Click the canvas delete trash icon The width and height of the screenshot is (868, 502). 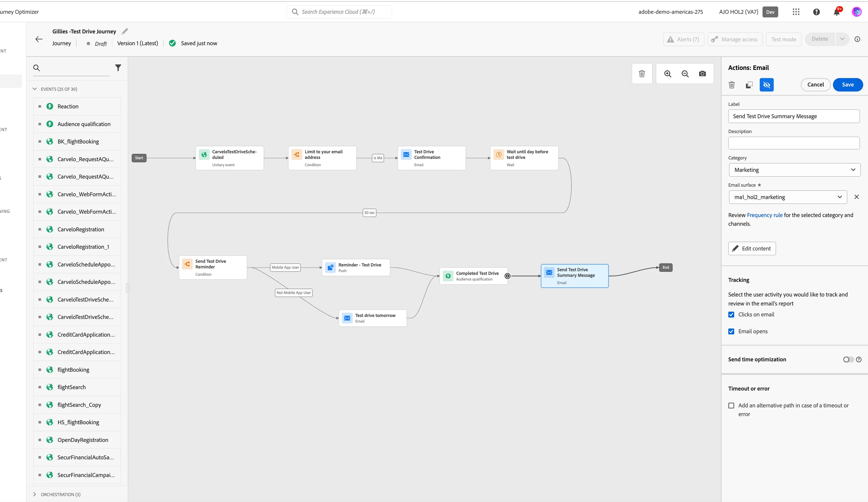click(x=642, y=74)
